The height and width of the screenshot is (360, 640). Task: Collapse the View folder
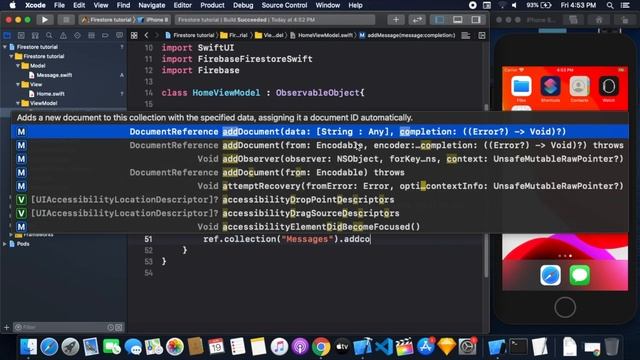(18, 84)
